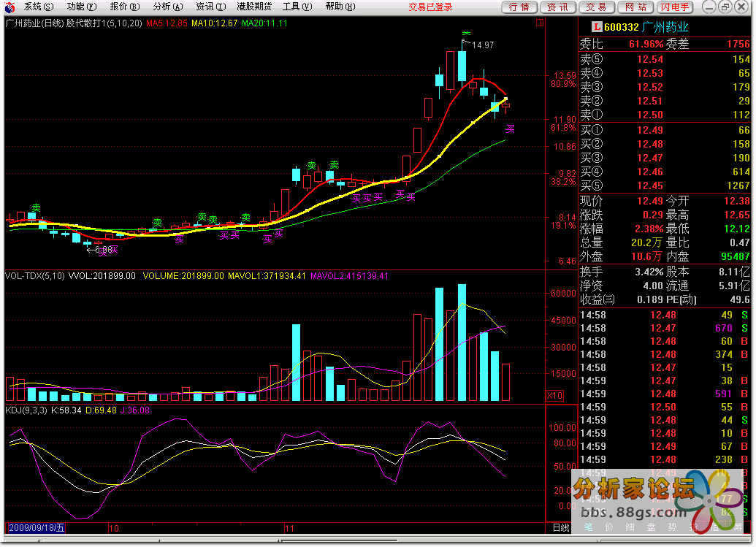756x547 pixels.
Task: Open the 报价(B) menu
Action: 124,7
